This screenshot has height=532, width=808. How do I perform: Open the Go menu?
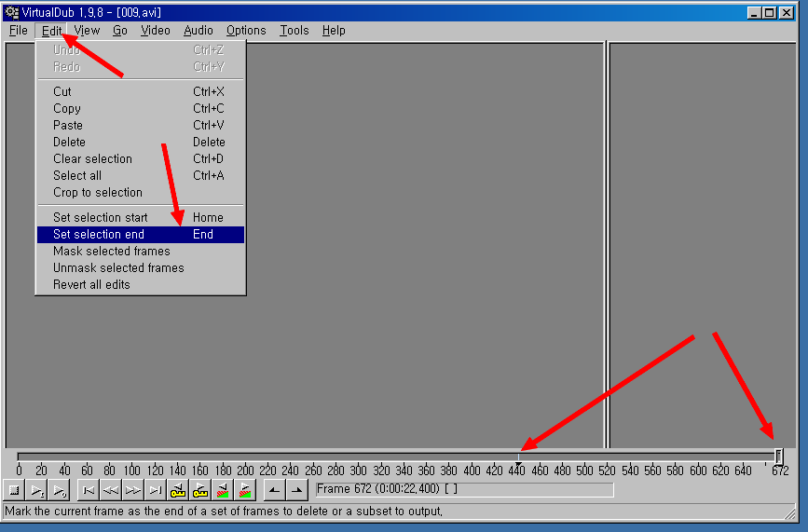tap(120, 31)
